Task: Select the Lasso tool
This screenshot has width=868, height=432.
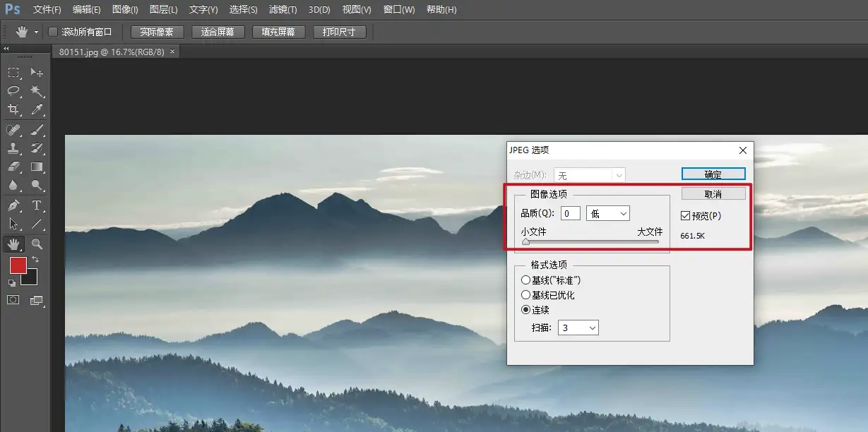Action: (x=13, y=91)
